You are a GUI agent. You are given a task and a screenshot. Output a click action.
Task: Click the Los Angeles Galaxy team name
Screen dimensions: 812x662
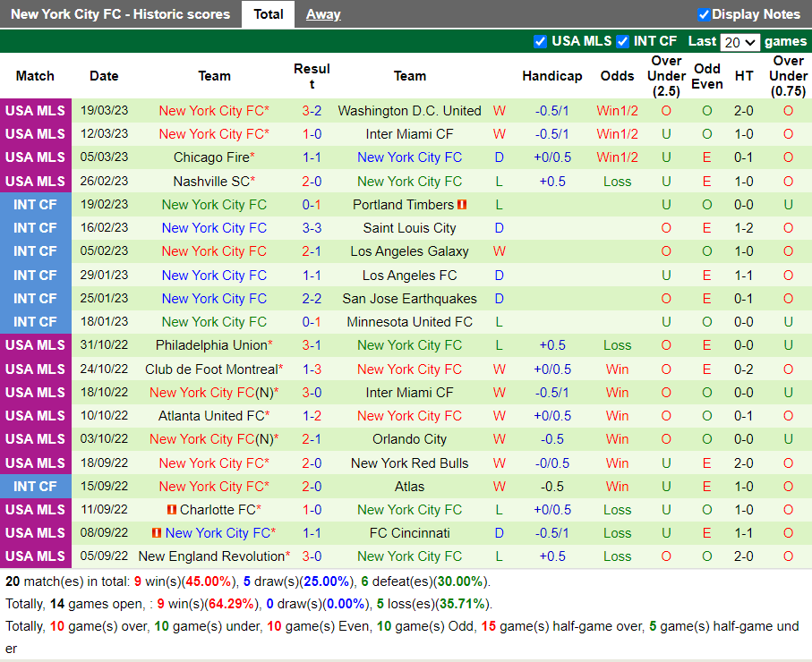tap(409, 251)
